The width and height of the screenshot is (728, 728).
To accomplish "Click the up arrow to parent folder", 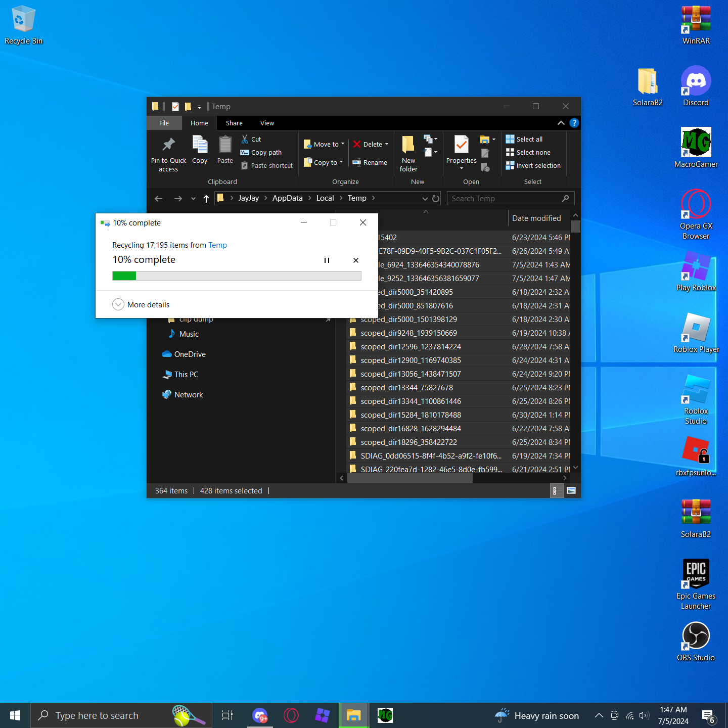I will pyautogui.click(x=206, y=199).
